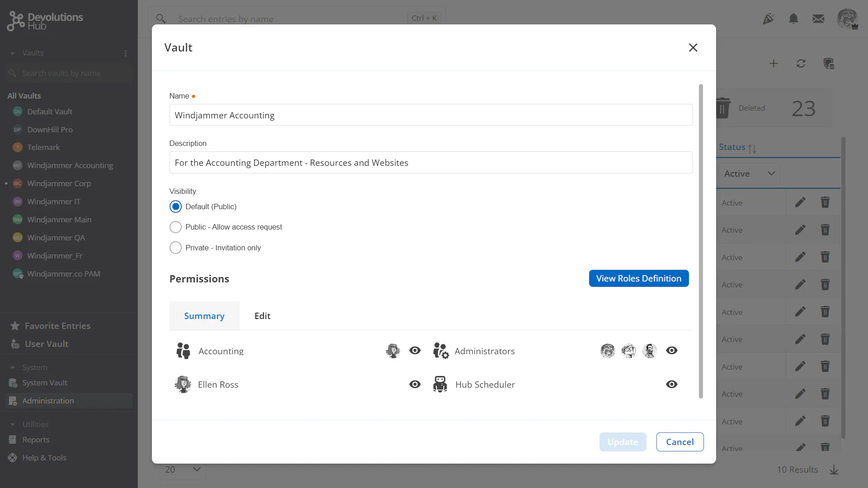Click the Devolutions Hub logo

(x=45, y=21)
